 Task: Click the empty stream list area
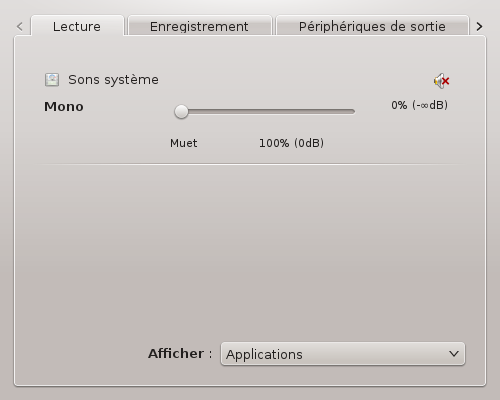tap(250, 250)
